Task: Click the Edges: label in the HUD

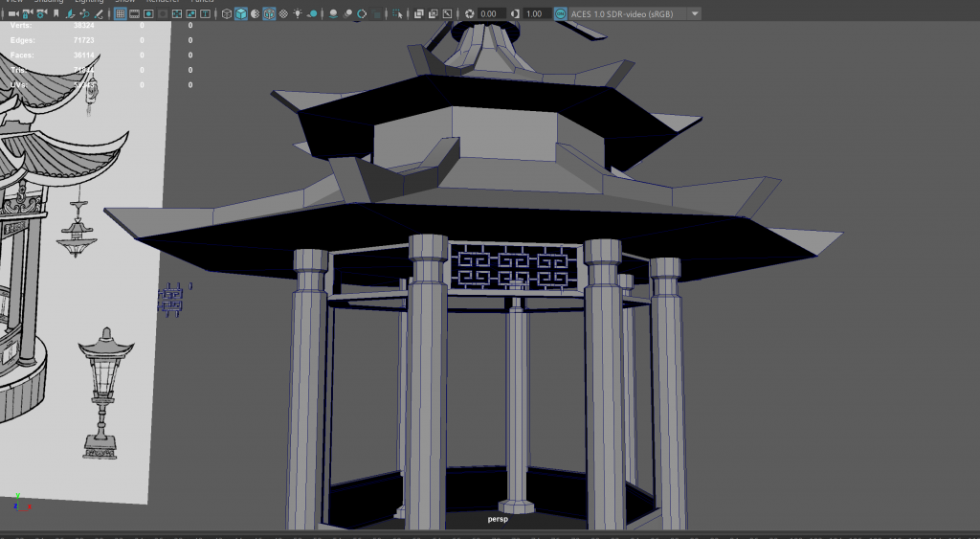Action: click(x=23, y=40)
